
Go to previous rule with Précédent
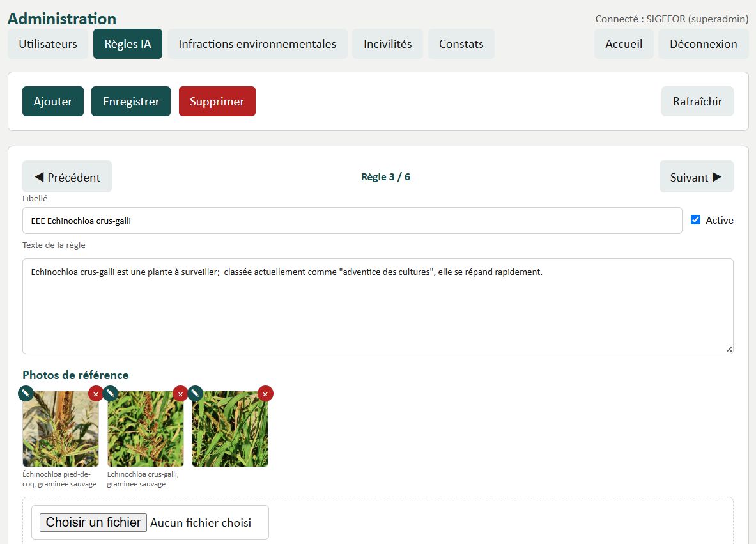point(67,177)
